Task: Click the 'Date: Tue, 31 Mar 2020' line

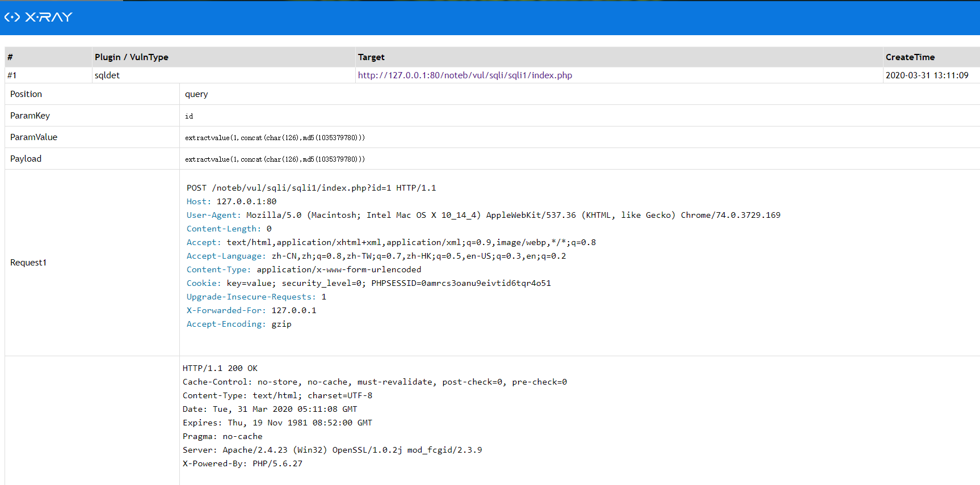Action: click(x=270, y=409)
